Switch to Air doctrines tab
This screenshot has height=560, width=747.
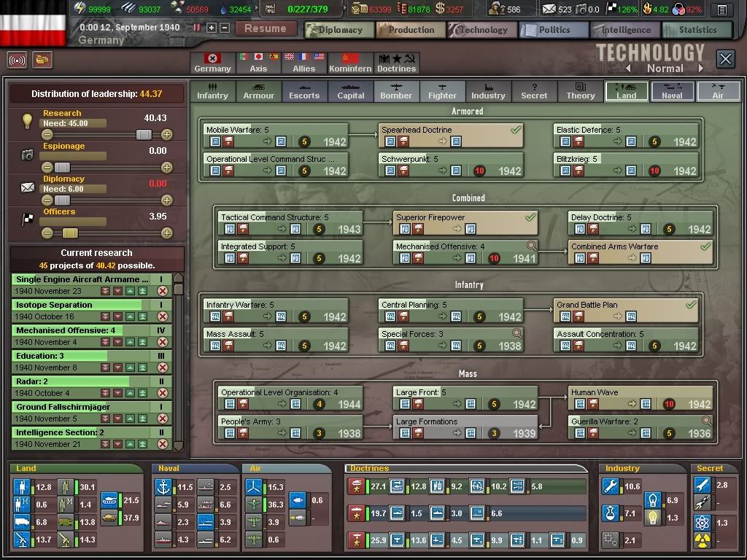pyautogui.click(x=718, y=91)
